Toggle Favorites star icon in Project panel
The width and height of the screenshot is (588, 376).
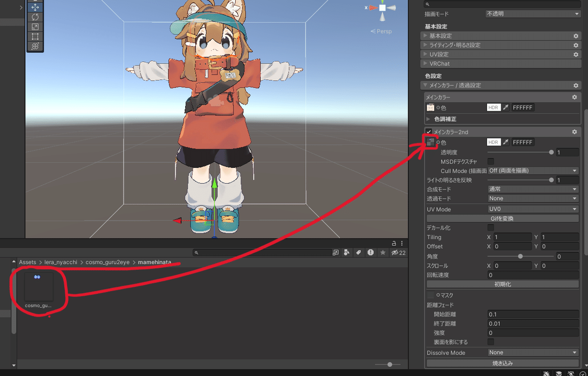(x=383, y=253)
